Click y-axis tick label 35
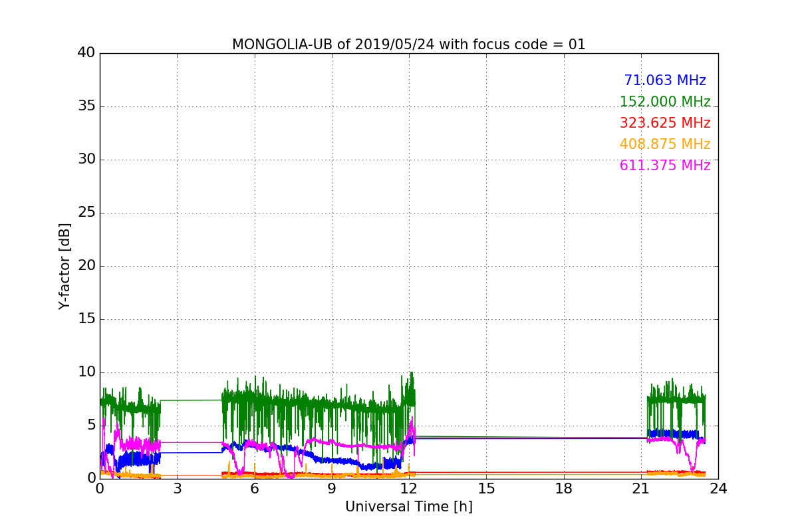Image resolution: width=798 pixels, height=532 pixels. tap(86, 106)
